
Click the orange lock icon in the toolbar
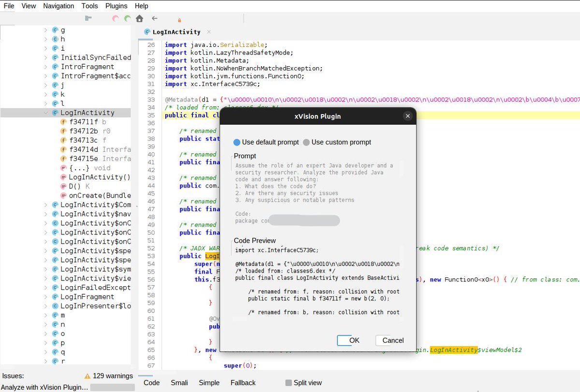pos(179,20)
